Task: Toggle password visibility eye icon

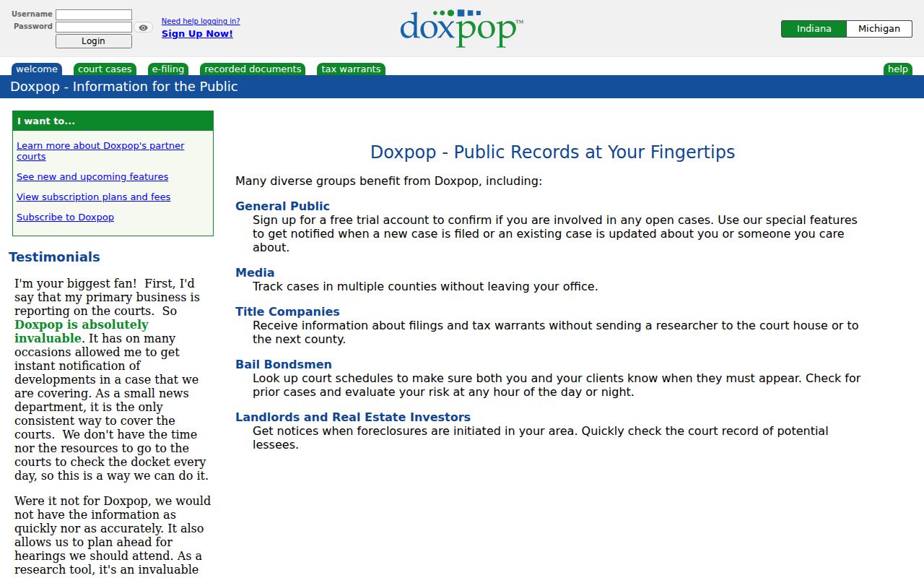Action: coord(144,27)
